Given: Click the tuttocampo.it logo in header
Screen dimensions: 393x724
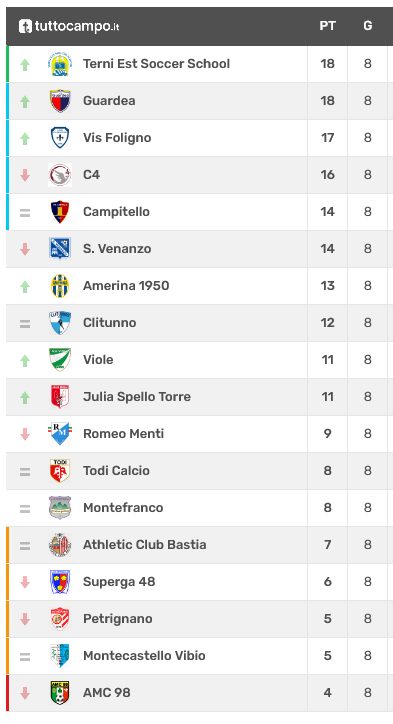Looking at the screenshot, I should pos(69,26).
